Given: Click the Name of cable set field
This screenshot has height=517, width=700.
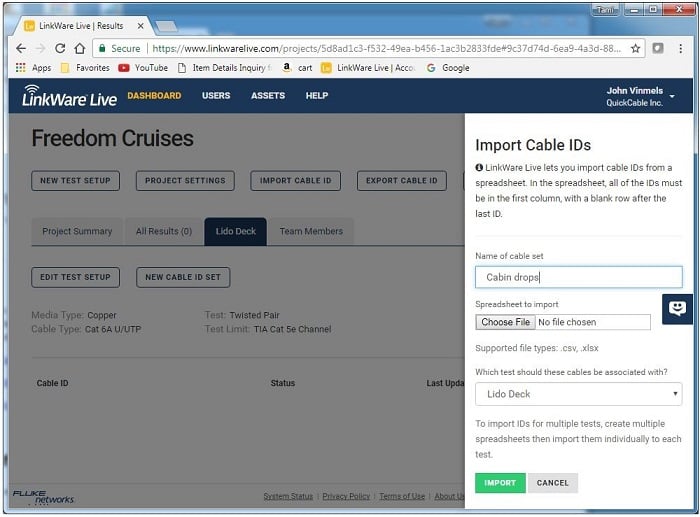Looking at the screenshot, I should click(579, 277).
